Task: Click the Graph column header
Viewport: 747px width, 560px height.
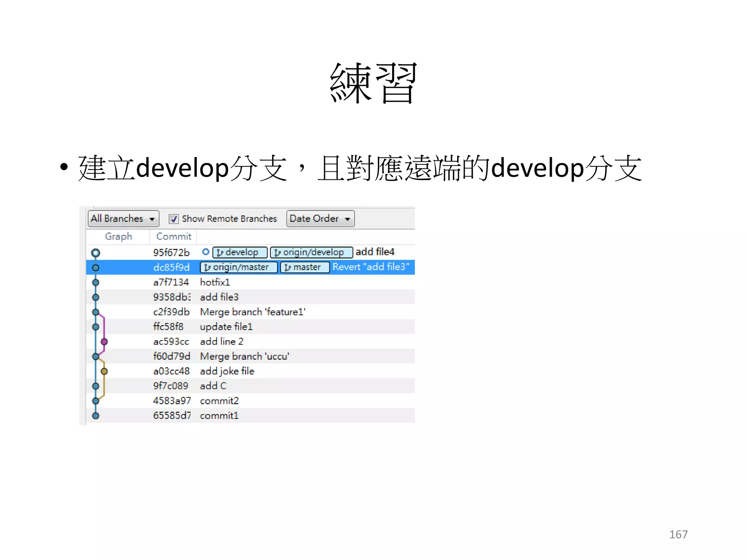Action: click(118, 237)
